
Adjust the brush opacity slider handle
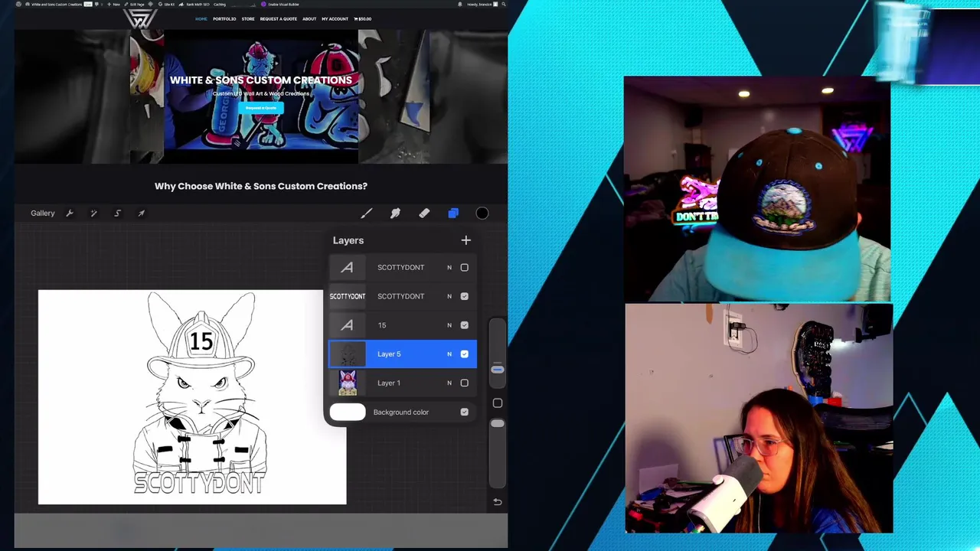pos(498,423)
